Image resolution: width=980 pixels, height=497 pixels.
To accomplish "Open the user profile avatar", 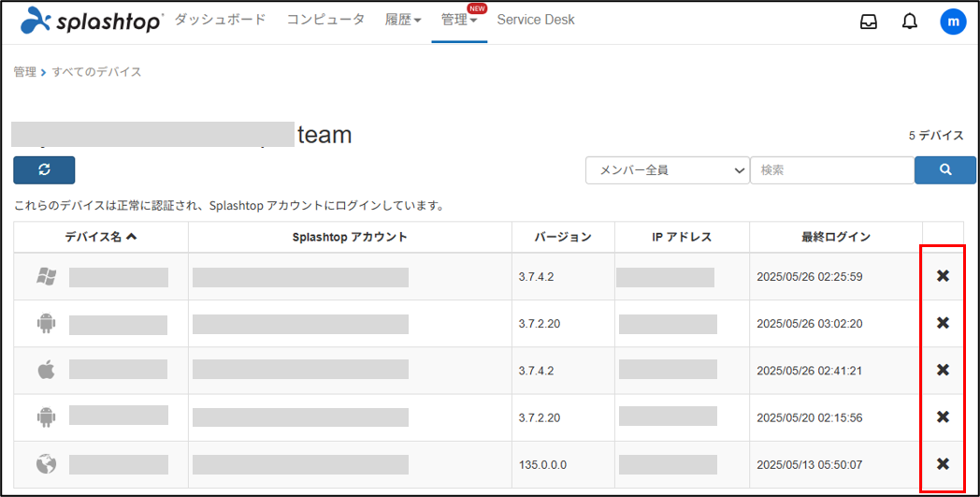I will (x=952, y=22).
